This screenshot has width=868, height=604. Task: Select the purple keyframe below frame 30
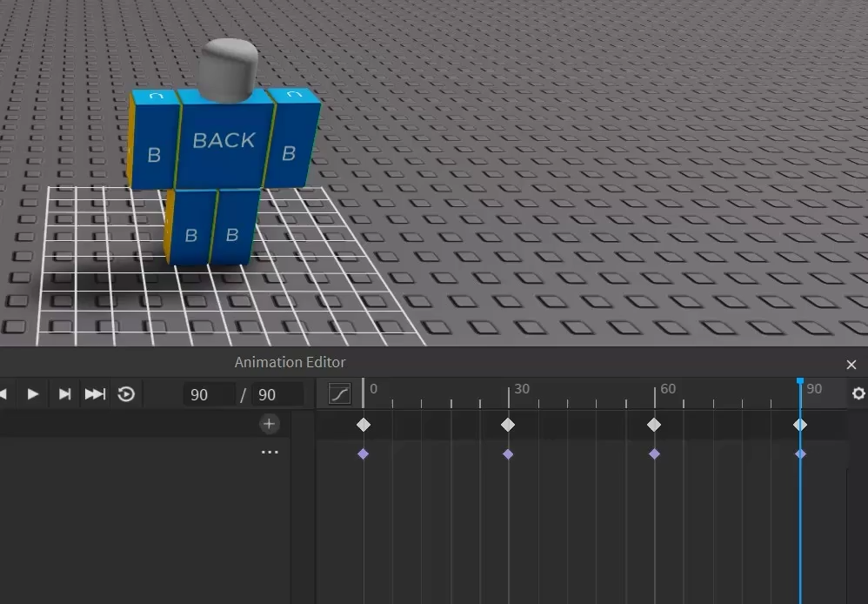[x=509, y=453]
